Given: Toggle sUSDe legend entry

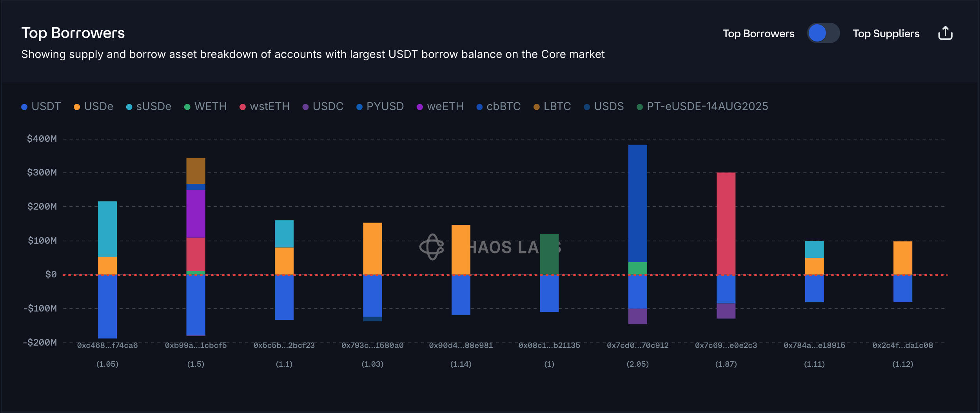Looking at the screenshot, I should click(x=149, y=107).
